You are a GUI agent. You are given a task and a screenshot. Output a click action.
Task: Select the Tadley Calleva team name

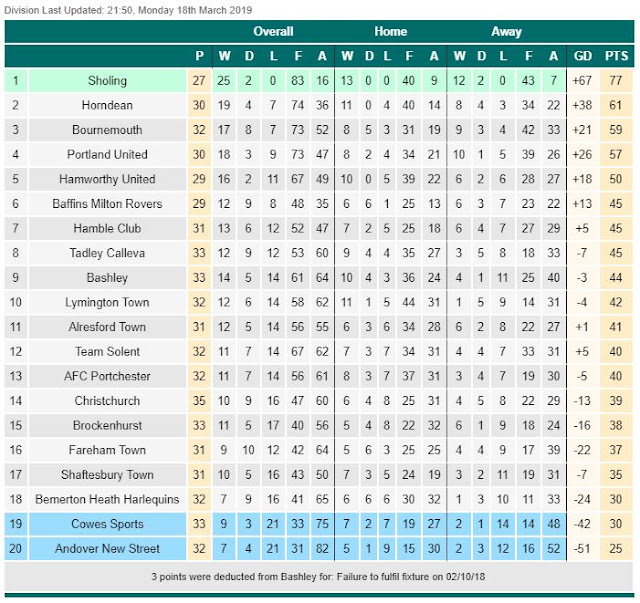coord(107,253)
